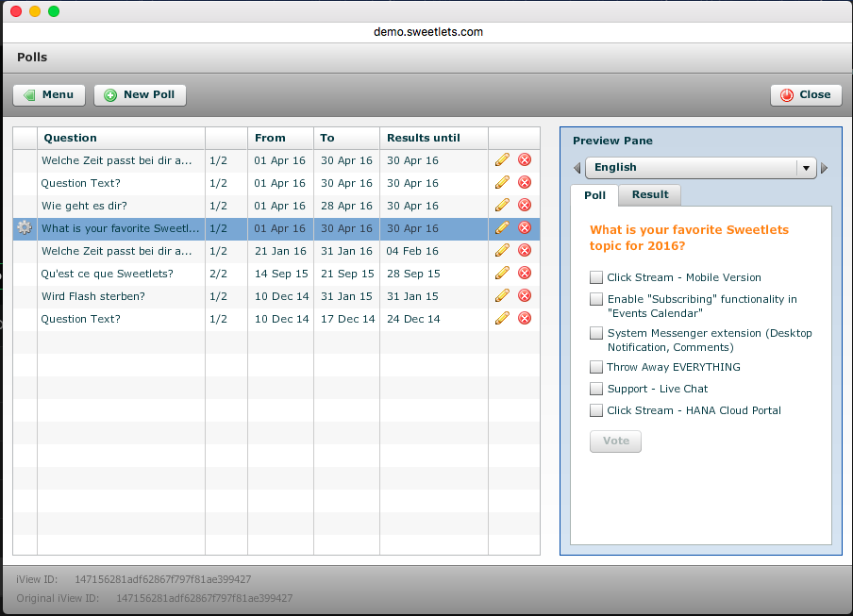Edit the 'Qu'est ce que Sweetlets?' poll
The width and height of the screenshot is (853, 616).
502,273
